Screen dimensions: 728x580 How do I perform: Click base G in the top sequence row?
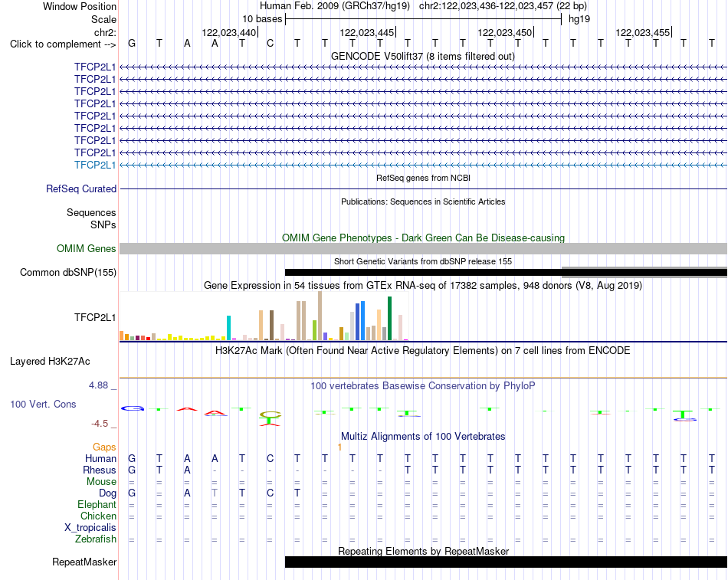[x=132, y=44]
